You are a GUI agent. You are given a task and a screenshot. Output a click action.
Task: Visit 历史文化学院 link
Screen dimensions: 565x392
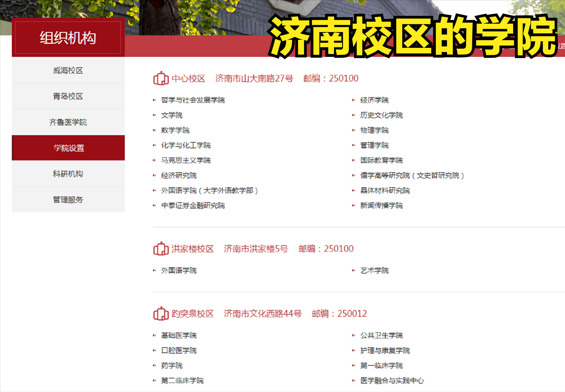click(x=381, y=115)
